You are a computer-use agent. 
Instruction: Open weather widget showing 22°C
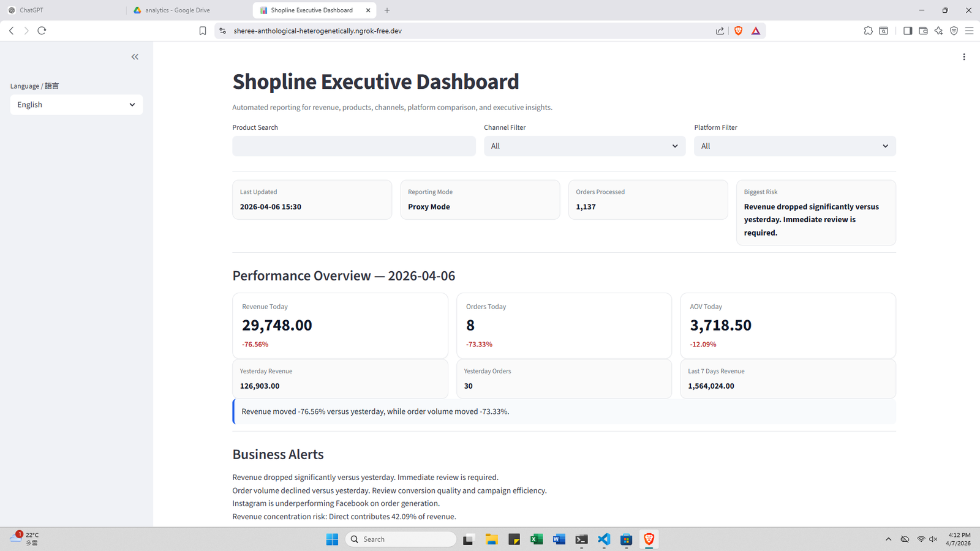(24, 539)
